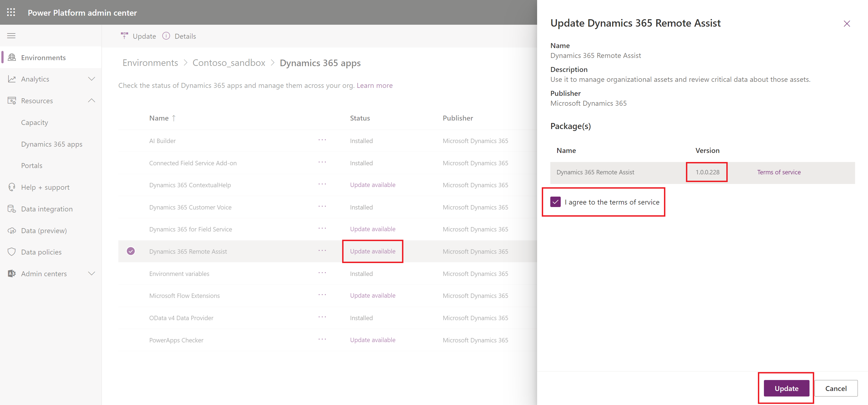This screenshot has width=868, height=405.
Task: Click the Help + support icon in sidebar
Action: pyautogui.click(x=11, y=187)
